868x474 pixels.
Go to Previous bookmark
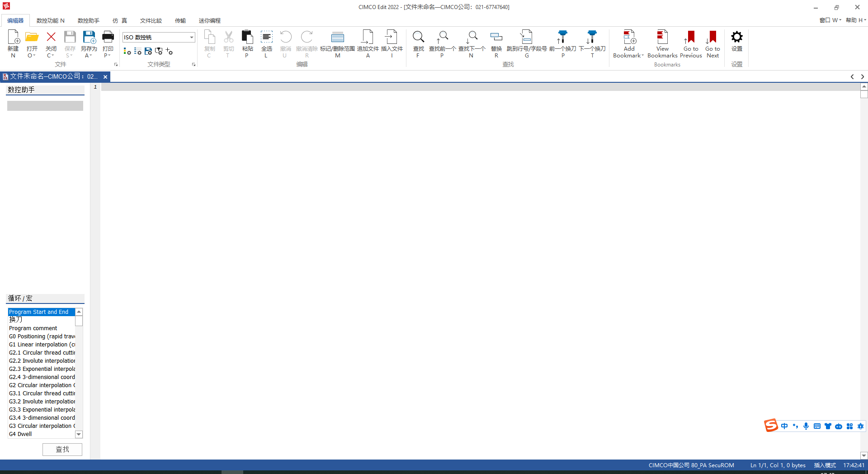click(691, 43)
